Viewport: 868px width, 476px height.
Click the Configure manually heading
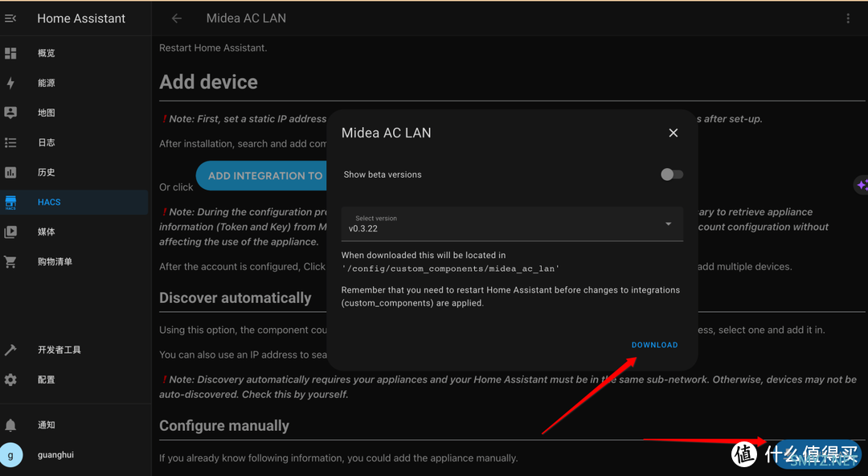pyautogui.click(x=224, y=425)
